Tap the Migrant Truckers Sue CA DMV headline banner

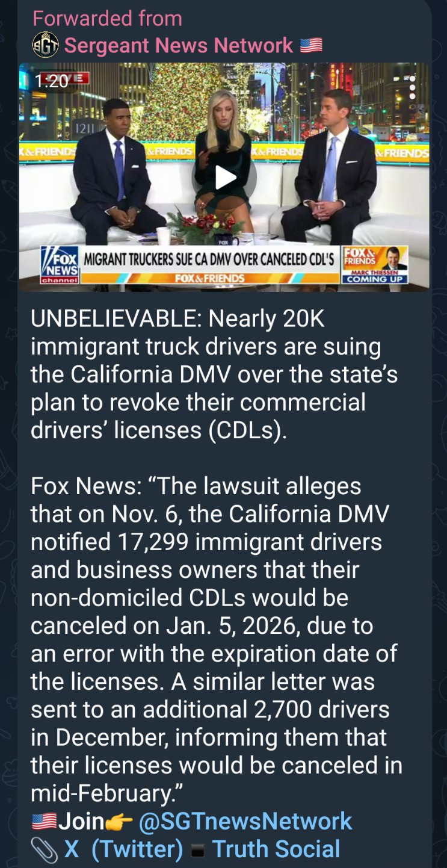pos(209,259)
